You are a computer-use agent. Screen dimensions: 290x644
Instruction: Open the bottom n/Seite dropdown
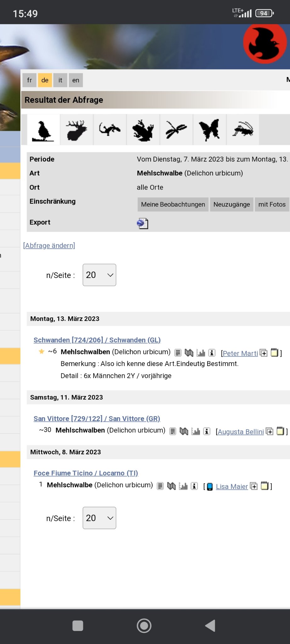tap(99, 518)
